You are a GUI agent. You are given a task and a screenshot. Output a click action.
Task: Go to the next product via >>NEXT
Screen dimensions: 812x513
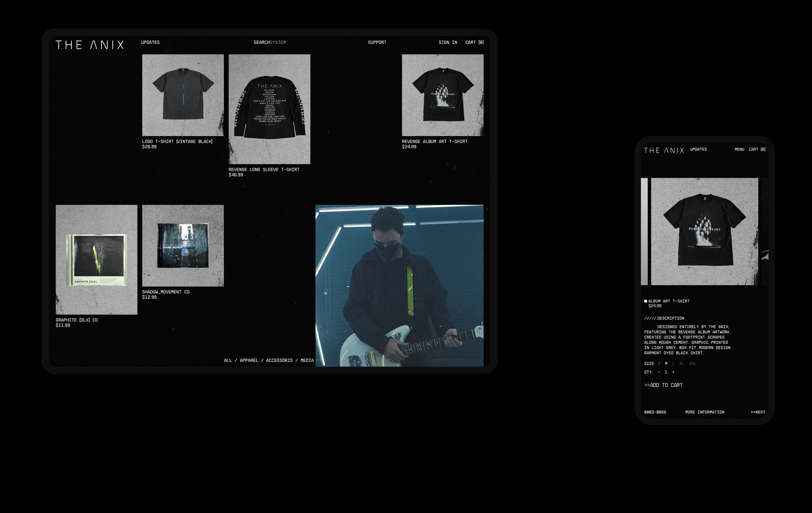click(758, 412)
